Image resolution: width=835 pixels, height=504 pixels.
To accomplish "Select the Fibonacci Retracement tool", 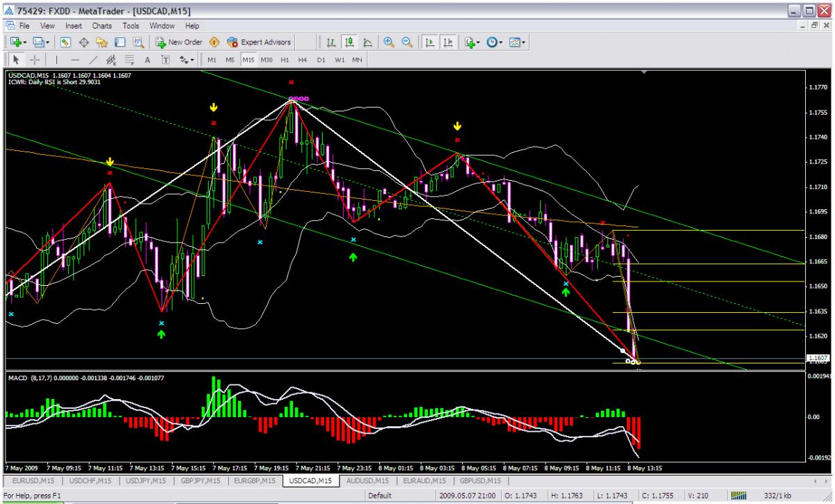I will point(129,60).
